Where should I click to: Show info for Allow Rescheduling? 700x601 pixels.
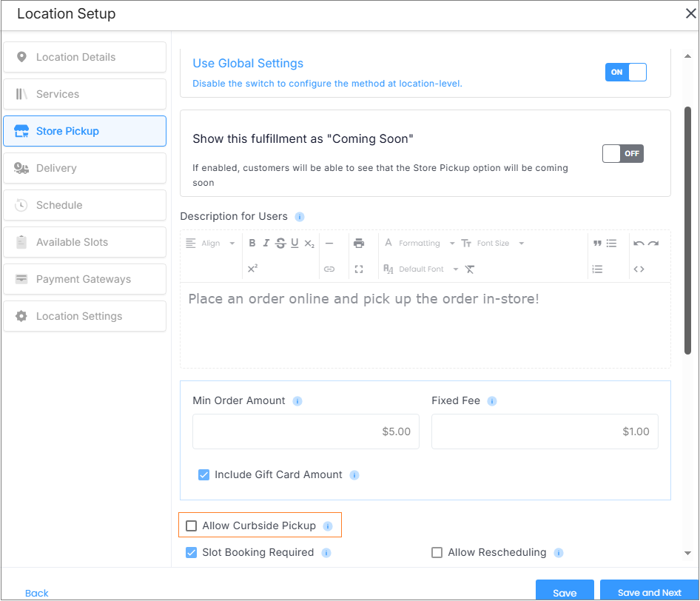point(559,553)
